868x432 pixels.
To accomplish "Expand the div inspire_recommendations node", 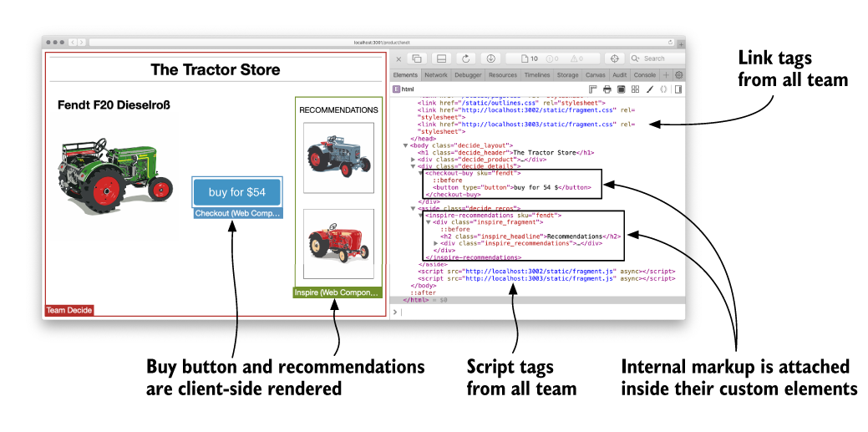I will tap(436, 243).
